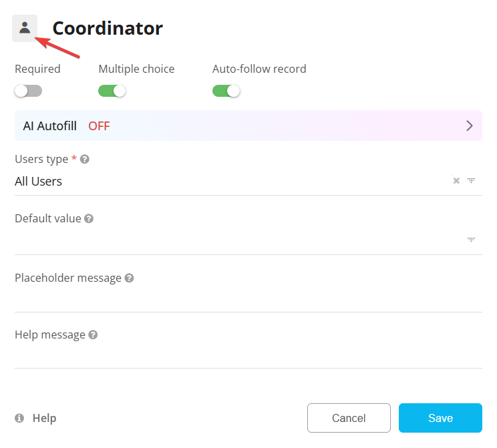Turn off the Multiple choice toggle

coord(112,91)
